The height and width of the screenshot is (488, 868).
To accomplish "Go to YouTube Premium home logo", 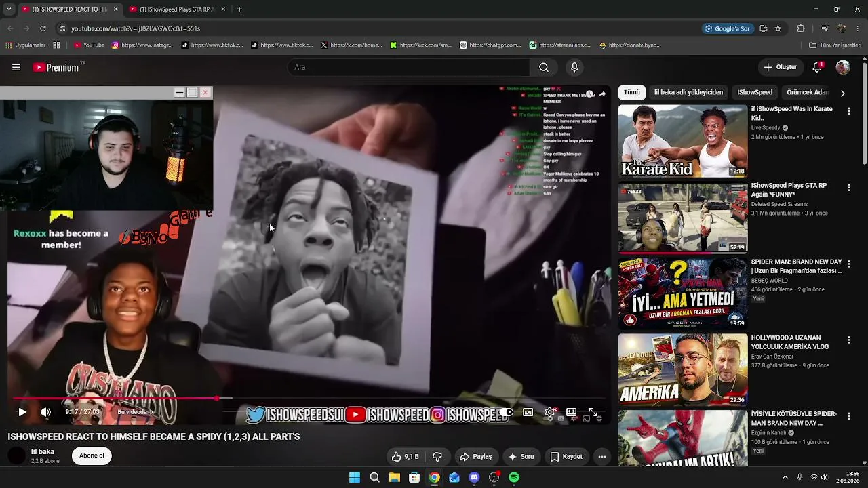I will point(56,67).
